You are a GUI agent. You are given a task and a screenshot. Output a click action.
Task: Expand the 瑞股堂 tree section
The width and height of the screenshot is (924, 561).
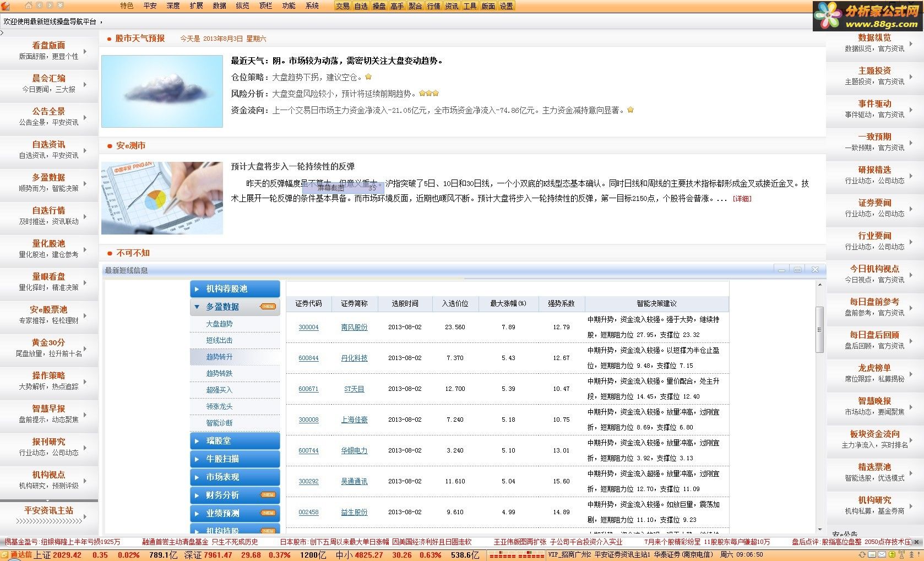tap(197, 441)
